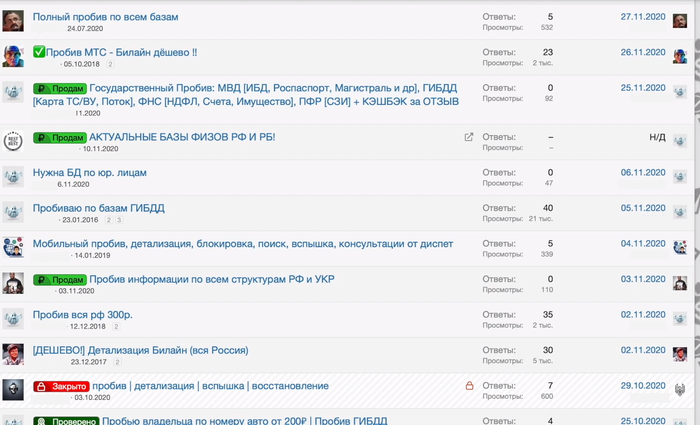Go to page 2 of 'Пробиваю по базам ГИБДД'
This screenshot has width=700, height=425.
click(x=108, y=220)
